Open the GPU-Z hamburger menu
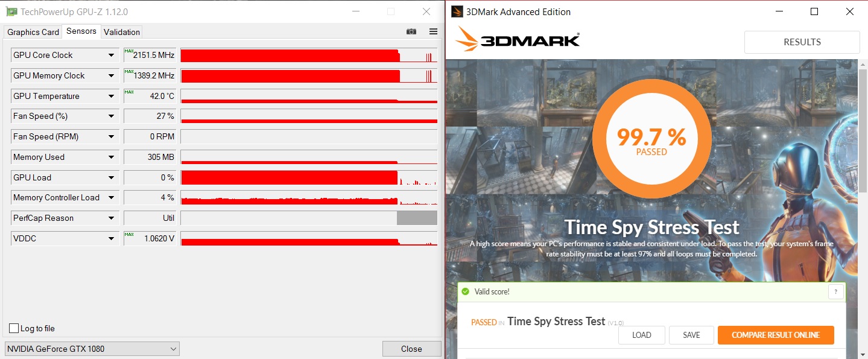 433,31
